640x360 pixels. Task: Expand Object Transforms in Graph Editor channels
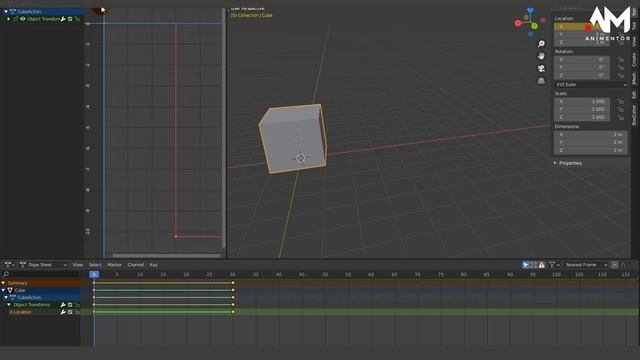9,19
